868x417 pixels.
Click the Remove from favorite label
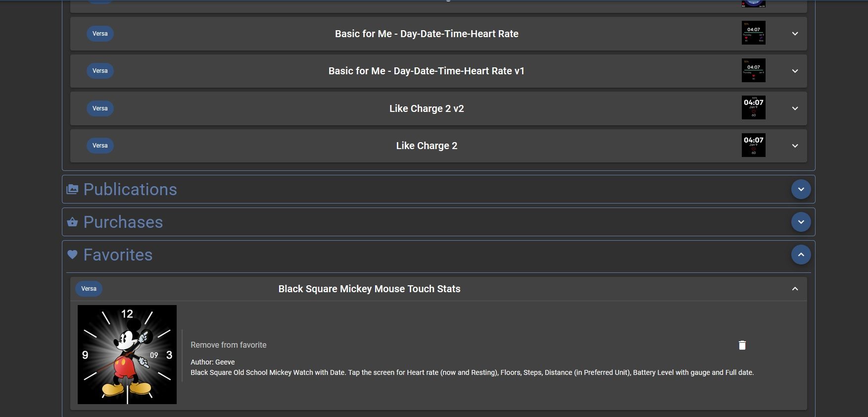point(229,345)
